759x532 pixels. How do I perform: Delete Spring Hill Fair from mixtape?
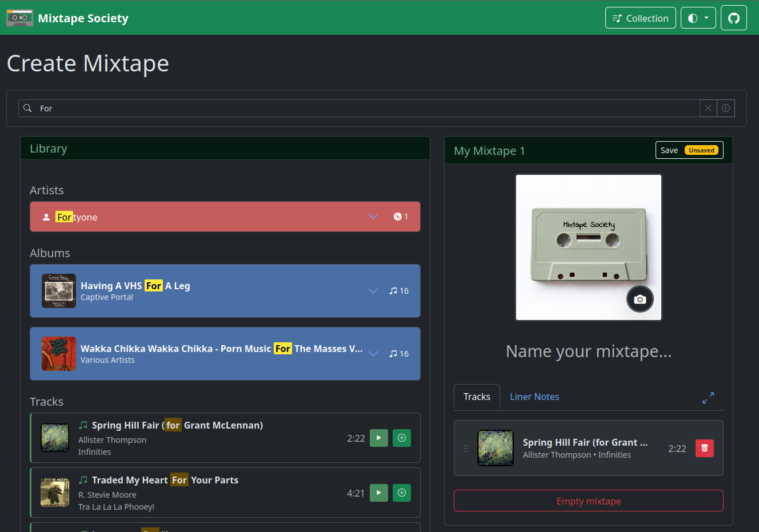pyautogui.click(x=704, y=448)
